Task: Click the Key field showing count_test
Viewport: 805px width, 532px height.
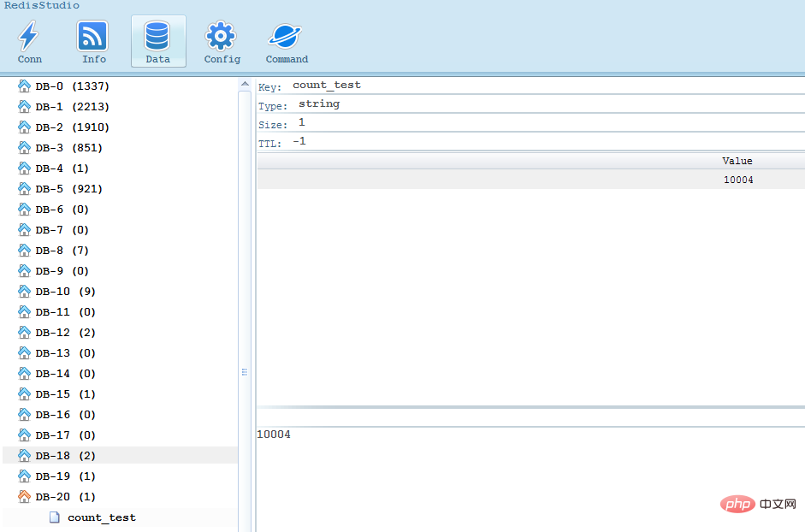Action: pos(531,86)
